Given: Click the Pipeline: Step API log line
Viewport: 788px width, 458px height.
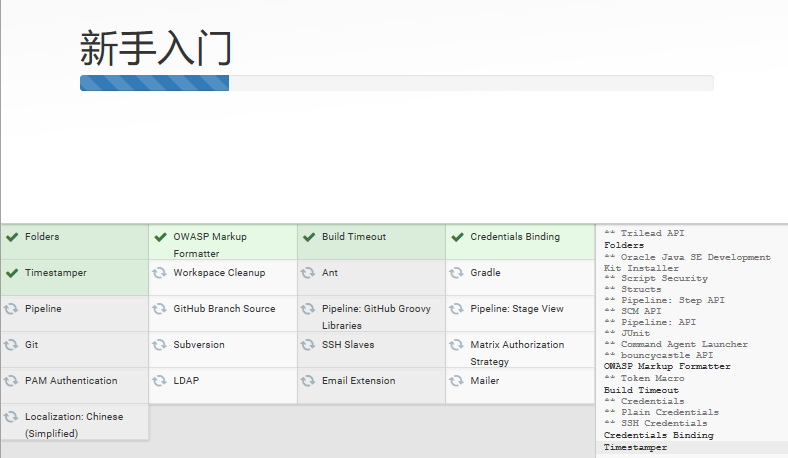Looking at the screenshot, I should [x=664, y=301].
